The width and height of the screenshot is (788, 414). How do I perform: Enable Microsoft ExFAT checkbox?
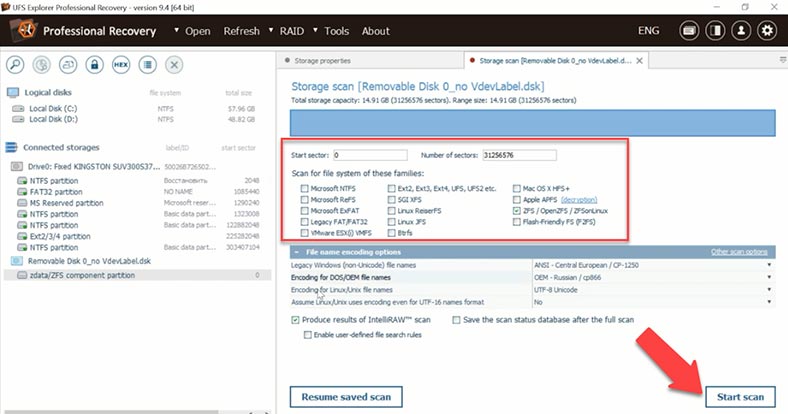(304, 211)
